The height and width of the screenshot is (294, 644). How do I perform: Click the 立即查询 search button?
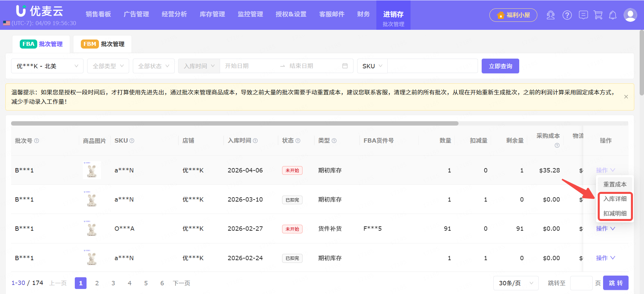pyautogui.click(x=500, y=66)
